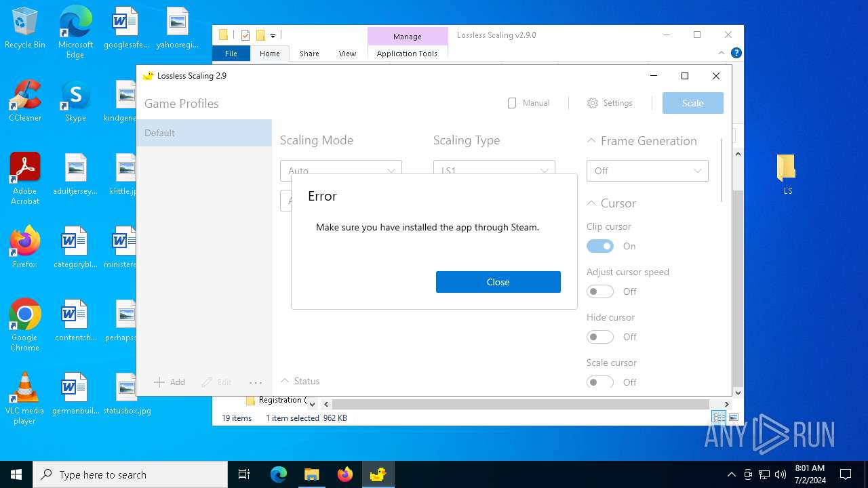The width and height of the screenshot is (868, 488).
Task: Select Firefox desktop icon
Action: click(25, 247)
